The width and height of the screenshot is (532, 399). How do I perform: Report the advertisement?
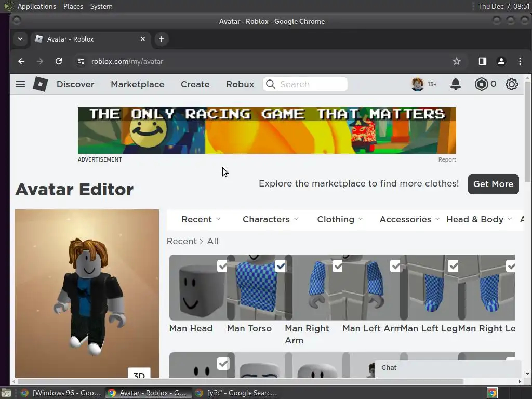(447, 159)
